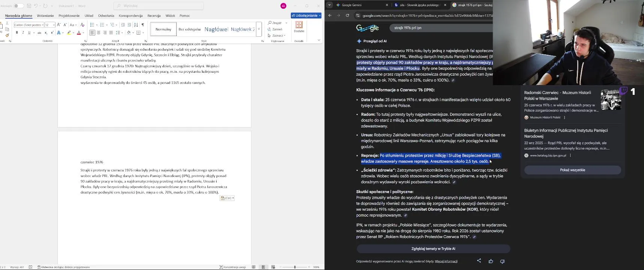Screen dimensions: 644x270
Task: Increase paragraph indent
Action: click(x=129, y=25)
